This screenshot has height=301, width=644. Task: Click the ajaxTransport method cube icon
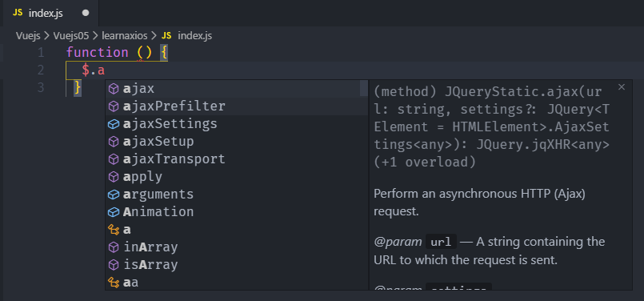click(114, 159)
